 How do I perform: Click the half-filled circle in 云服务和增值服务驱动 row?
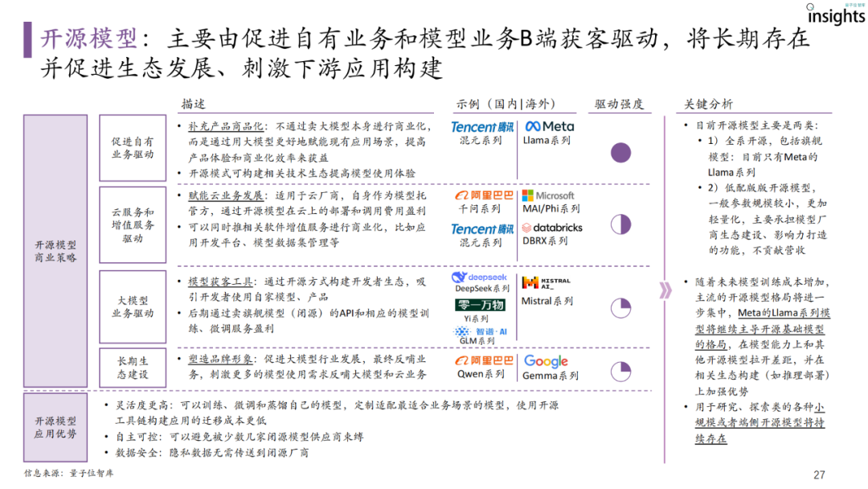tap(620, 224)
